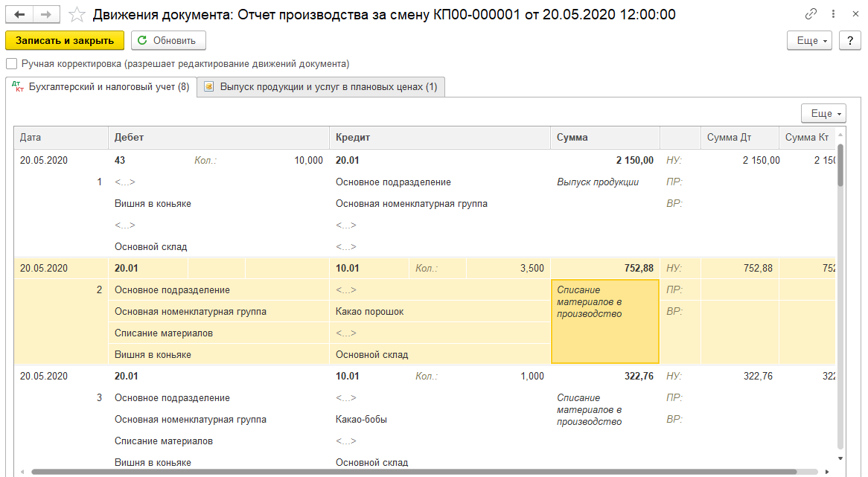
Task: Open Выпуск продукции в плановых ценах tab
Action: tap(322, 87)
